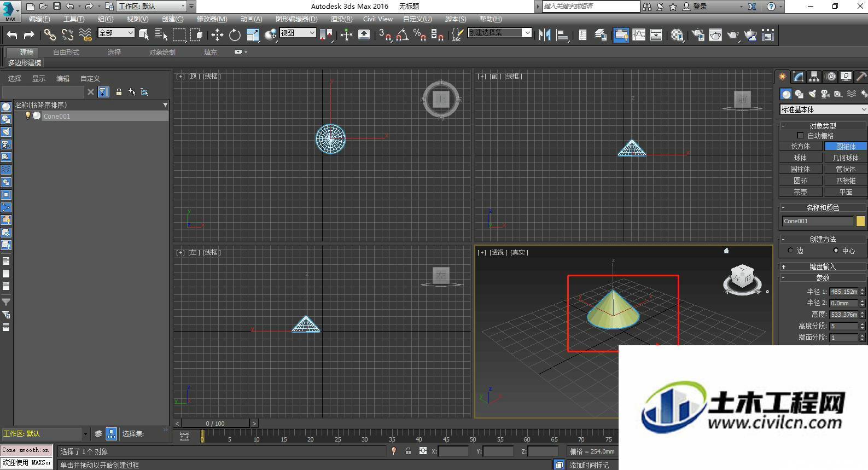Expand the 键盘输入 rollout
This screenshot has width=868, height=470.
823,266
